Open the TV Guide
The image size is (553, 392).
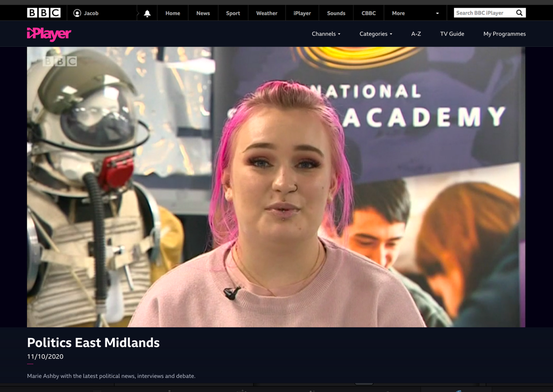pos(452,34)
